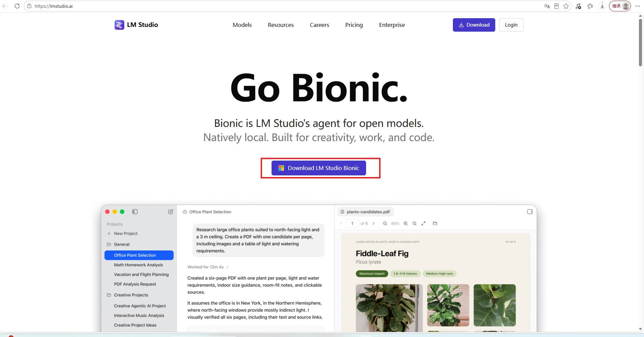Select the Office Plant Selection chat
This screenshot has width=644, height=337.
tap(139, 255)
